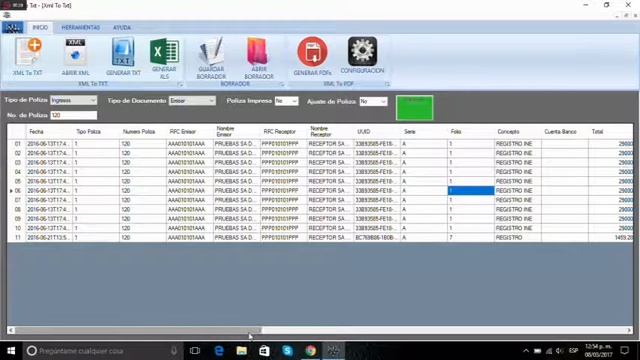The image size is (640, 360).
Task: Open Microsoft Edge from taskbar
Action: [219, 351]
